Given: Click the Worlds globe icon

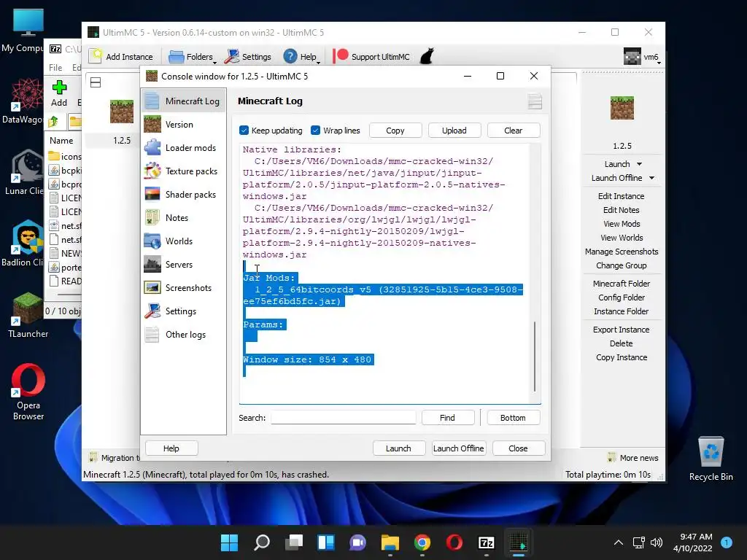Looking at the screenshot, I should point(152,241).
